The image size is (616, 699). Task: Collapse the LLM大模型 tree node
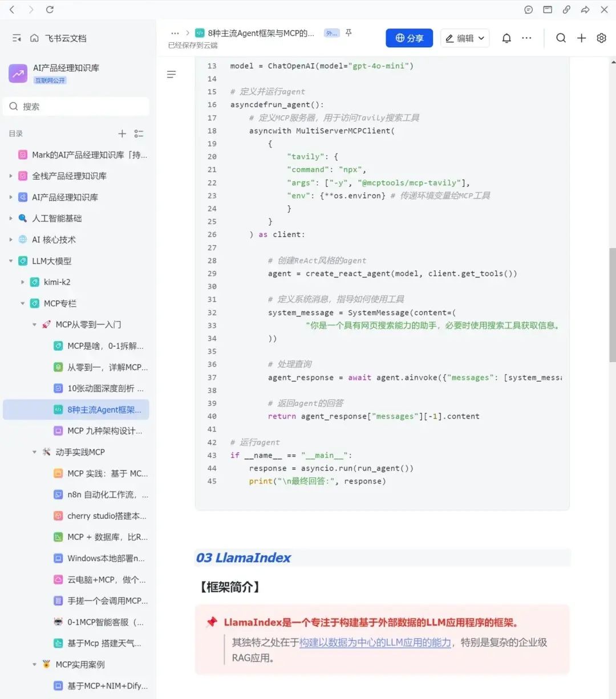(x=11, y=261)
